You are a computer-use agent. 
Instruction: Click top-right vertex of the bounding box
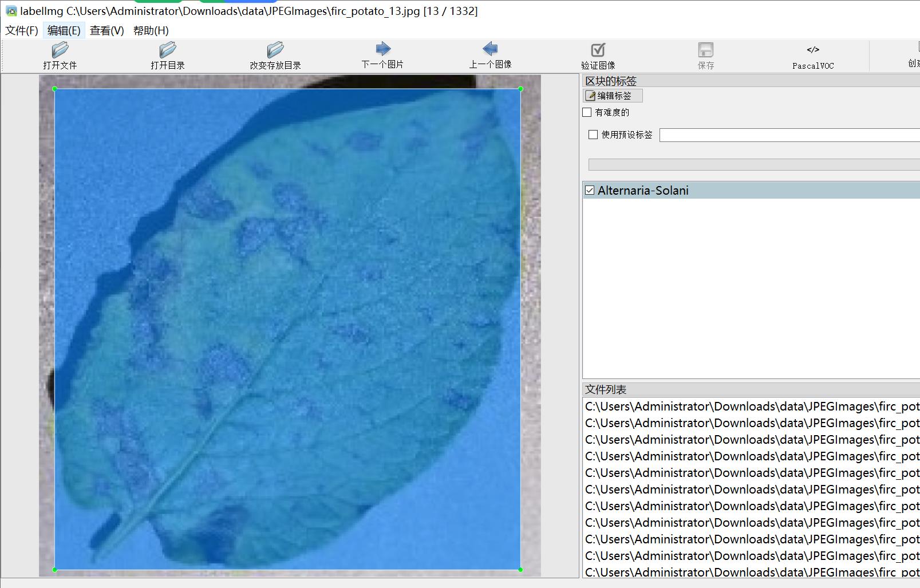click(520, 89)
